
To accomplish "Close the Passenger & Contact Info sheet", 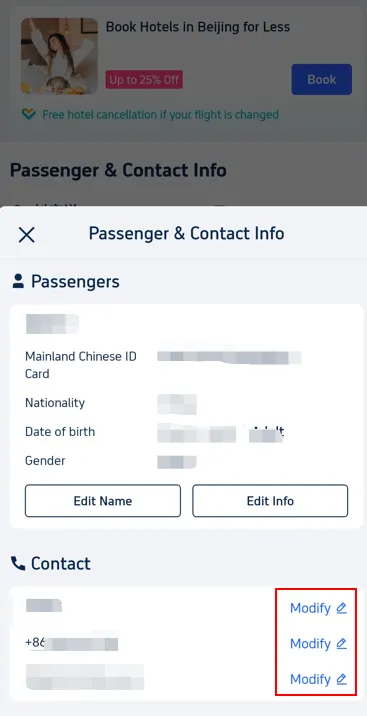I will coord(26,235).
